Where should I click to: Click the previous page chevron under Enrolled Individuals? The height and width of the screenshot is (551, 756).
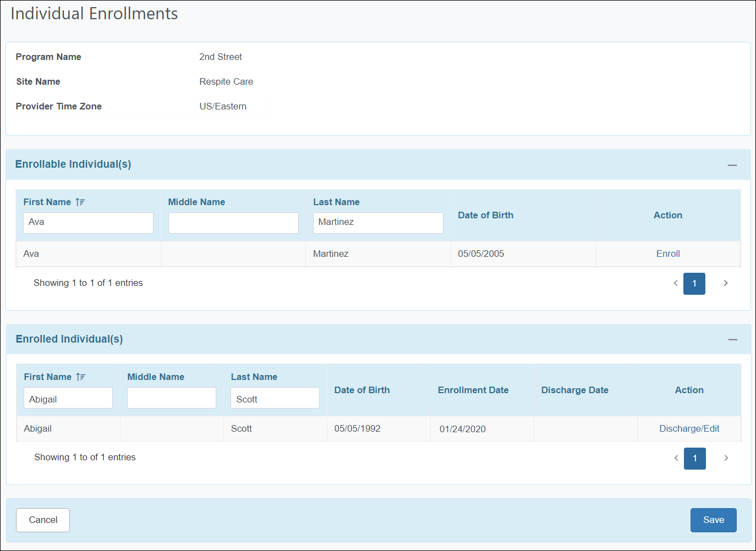click(x=676, y=458)
